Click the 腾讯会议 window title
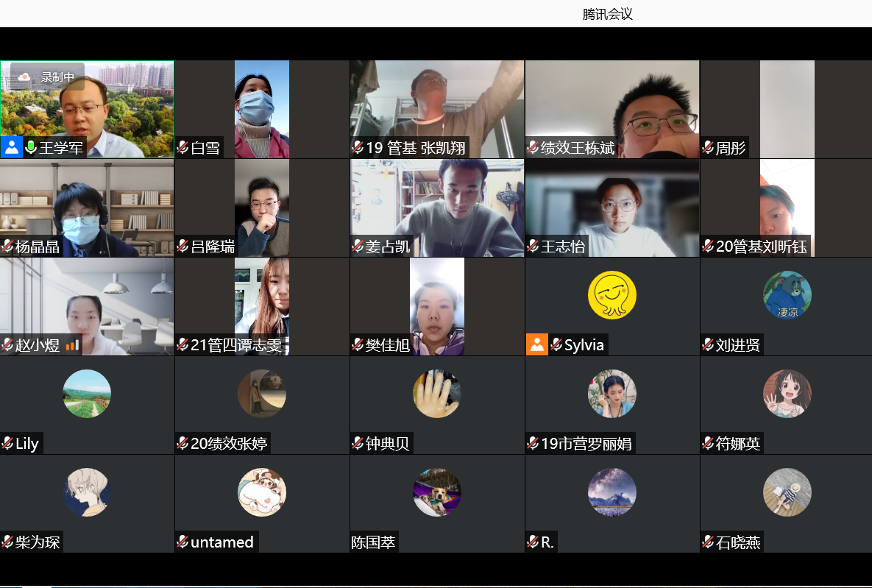This screenshot has width=872, height=588. pyautogui.click(x=607, y=14)
